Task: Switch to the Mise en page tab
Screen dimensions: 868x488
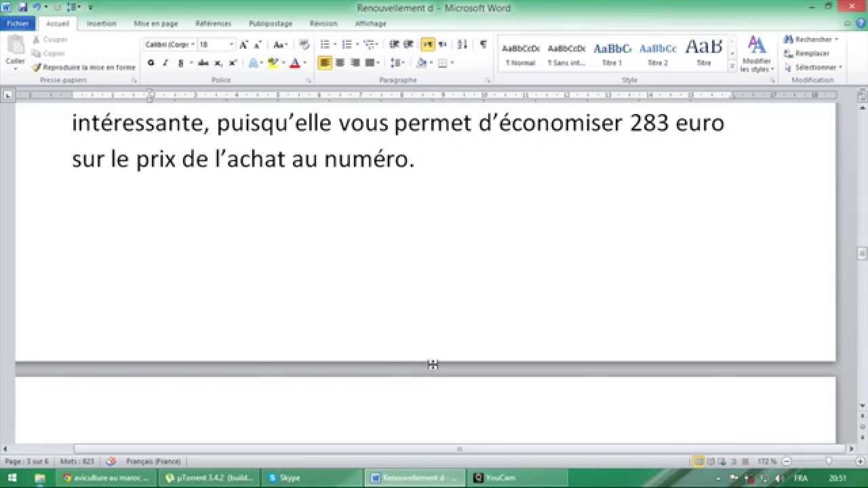Action: [x=156, y=24]
